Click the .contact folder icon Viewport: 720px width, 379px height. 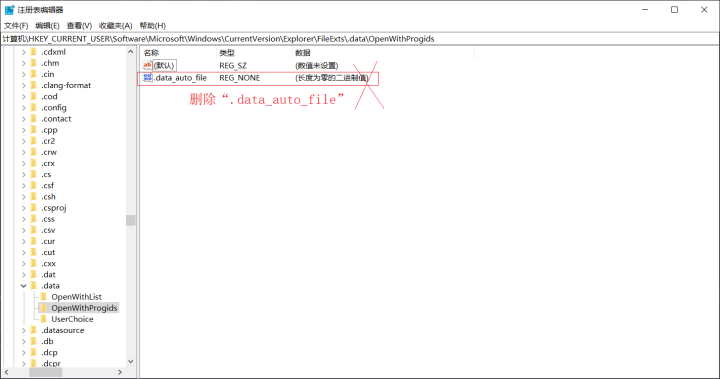click(x=34, y=119)
